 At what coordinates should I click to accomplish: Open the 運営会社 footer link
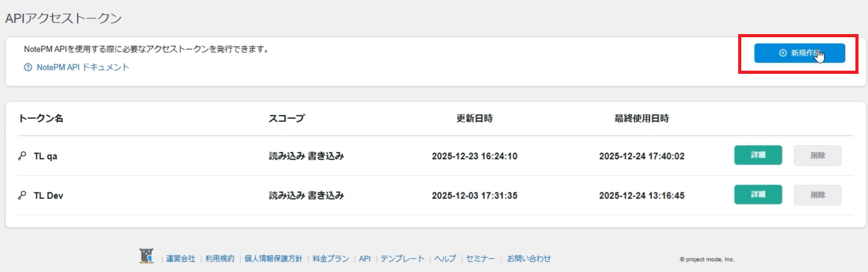[x=180, y=259]
